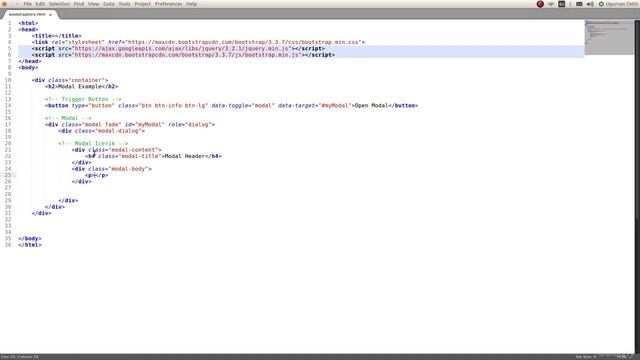Open the View menu
This screenshot has width=640, height=360.
tap(93, 4)
